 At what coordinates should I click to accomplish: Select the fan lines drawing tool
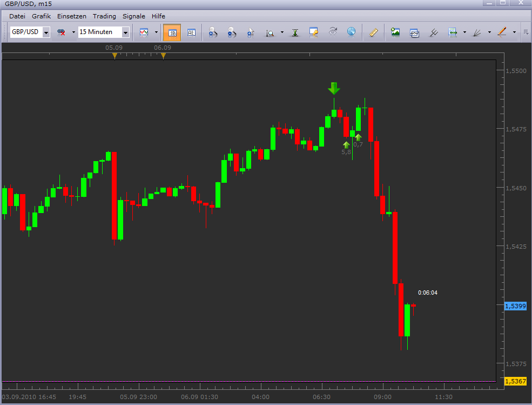[477, 32]
